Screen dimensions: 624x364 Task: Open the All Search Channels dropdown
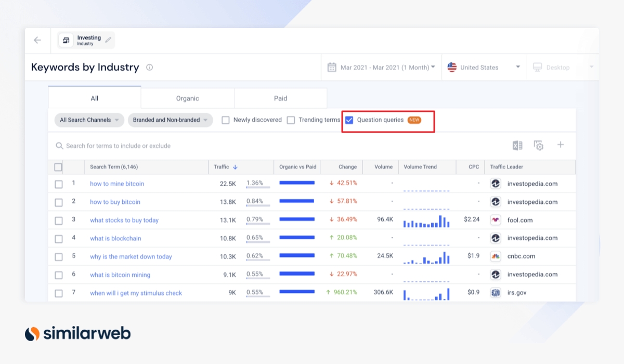(89, 120)
